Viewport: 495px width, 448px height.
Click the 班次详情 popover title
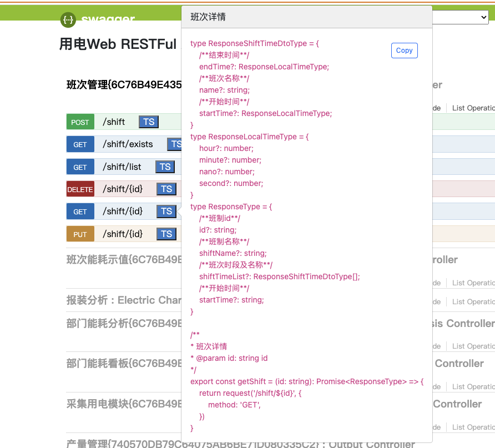coord(208,17)
